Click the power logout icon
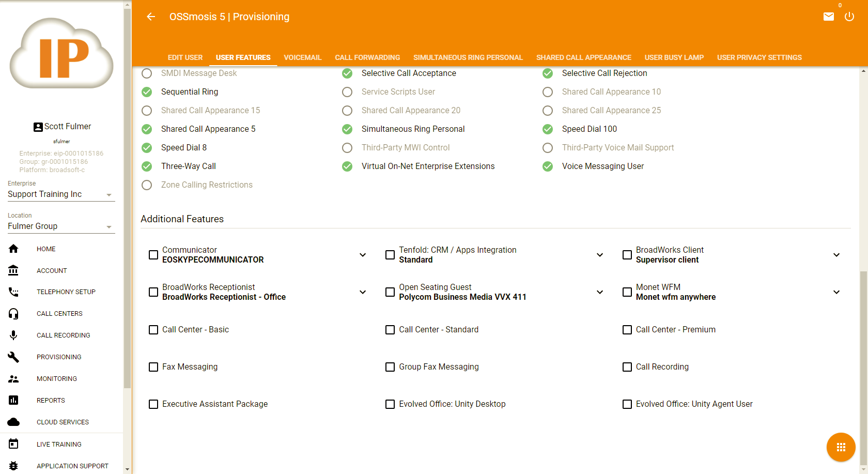 849,17
